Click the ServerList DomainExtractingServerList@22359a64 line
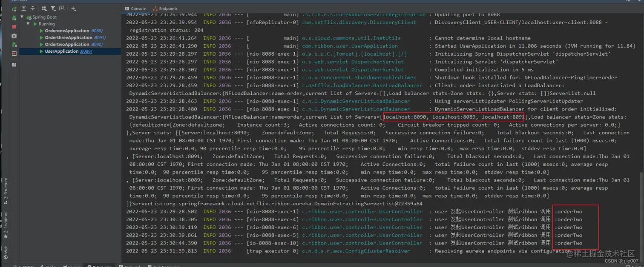The height and width of the screenshot is (267, 644). point(274,204)
